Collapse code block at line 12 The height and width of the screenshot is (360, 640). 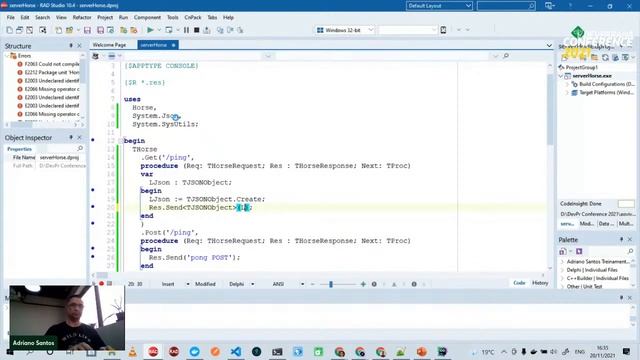coord(120,141)
